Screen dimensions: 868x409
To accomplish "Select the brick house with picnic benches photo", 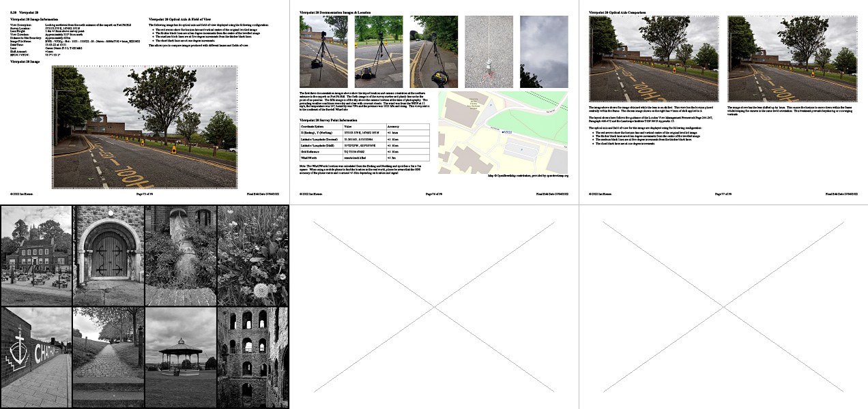I will click(x=36, y=256).
